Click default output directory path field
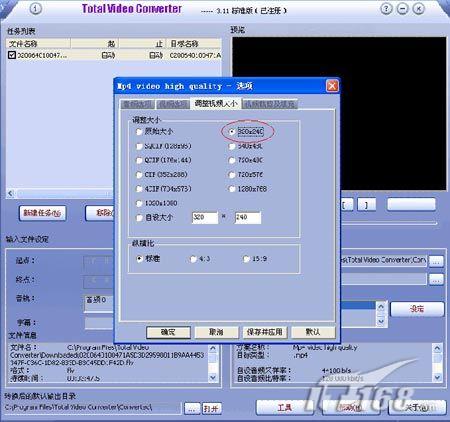This screenshot has height=422, width=450. point(93,408)
